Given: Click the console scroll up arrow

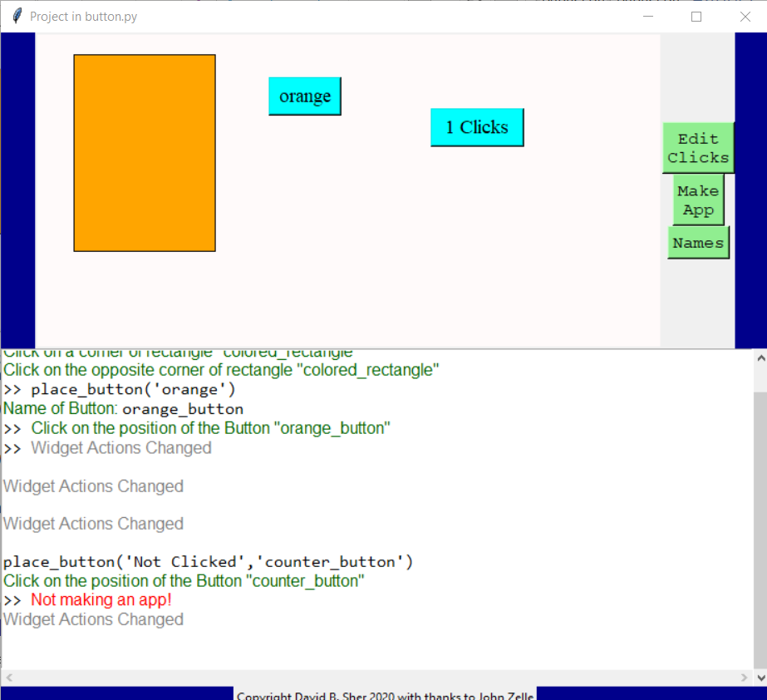Looking at the screenshot, I should click(760, 357).
